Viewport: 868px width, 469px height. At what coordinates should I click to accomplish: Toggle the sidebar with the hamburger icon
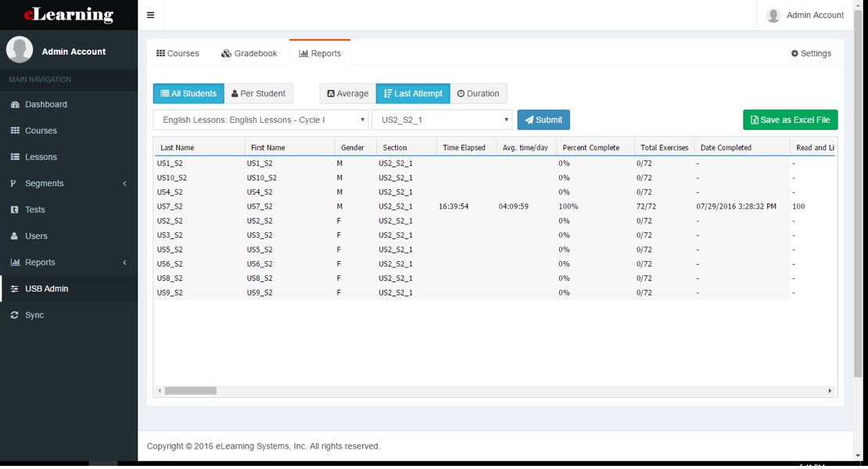(150, 14)
